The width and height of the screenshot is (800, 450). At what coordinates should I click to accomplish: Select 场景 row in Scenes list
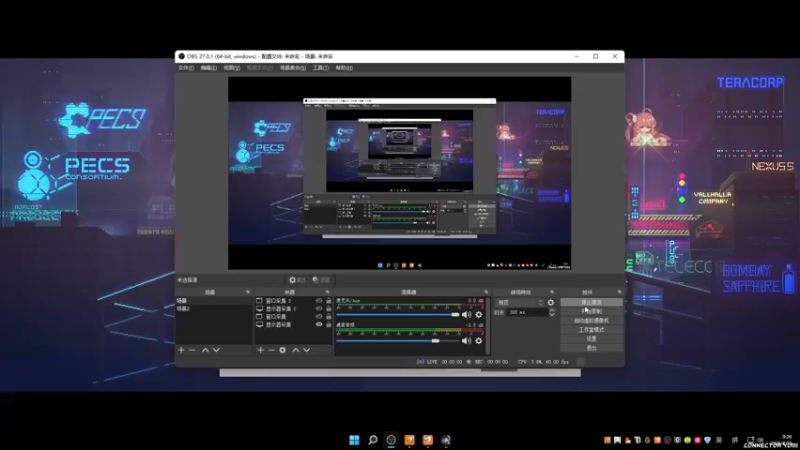point(214,301)
